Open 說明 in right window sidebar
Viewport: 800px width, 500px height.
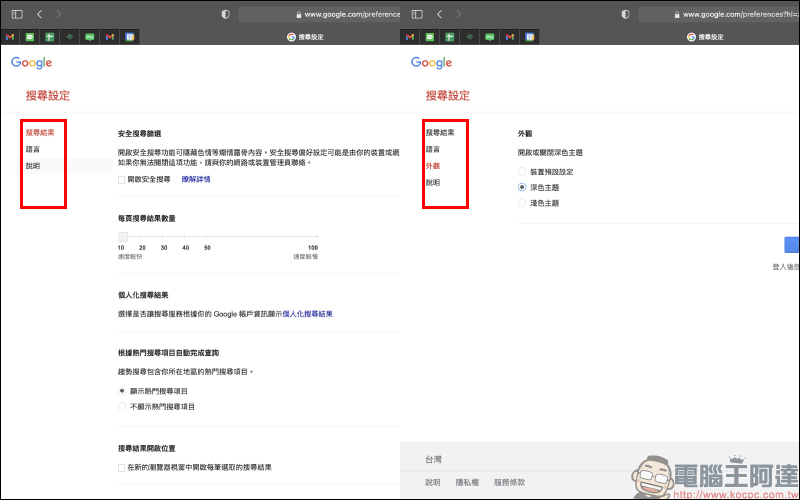point(433,183)
